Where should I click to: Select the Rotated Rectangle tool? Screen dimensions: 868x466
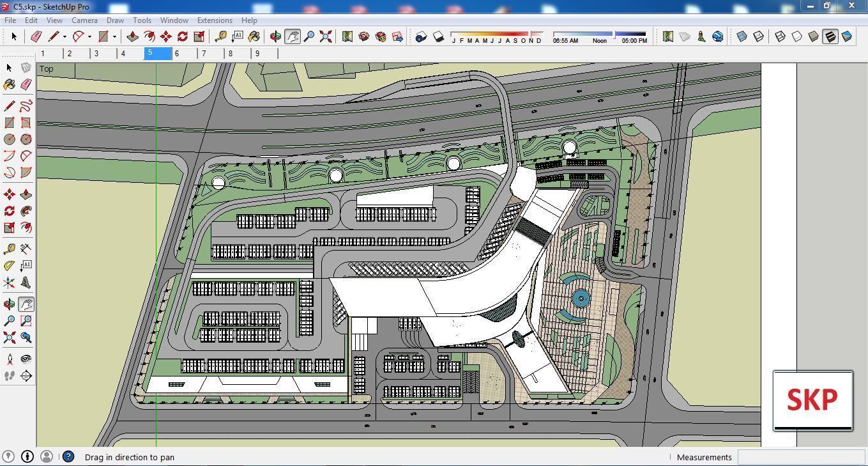pos(26,122)
